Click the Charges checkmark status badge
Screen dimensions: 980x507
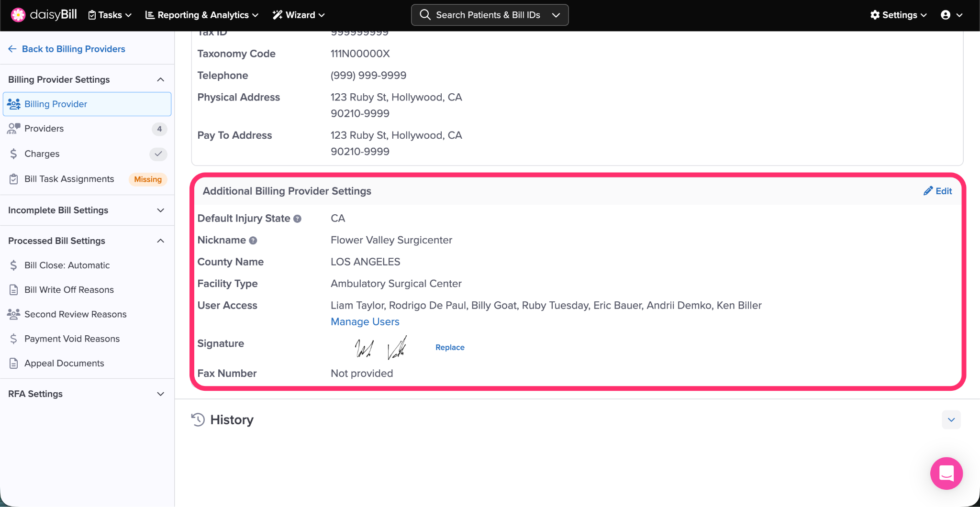click(x=158, y=154)
